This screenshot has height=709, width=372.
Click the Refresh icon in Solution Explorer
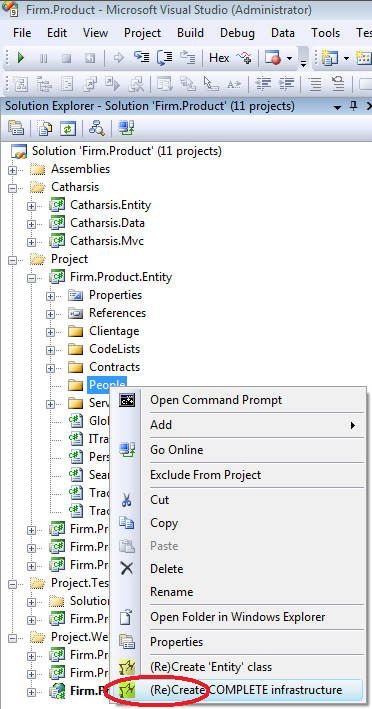[67, 129]
